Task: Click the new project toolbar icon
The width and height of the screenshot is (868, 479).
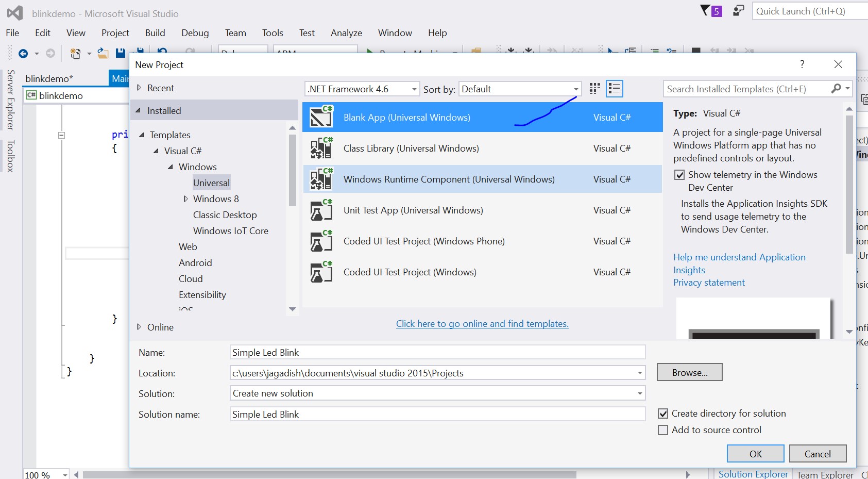Action: click(x=76, y=53)
